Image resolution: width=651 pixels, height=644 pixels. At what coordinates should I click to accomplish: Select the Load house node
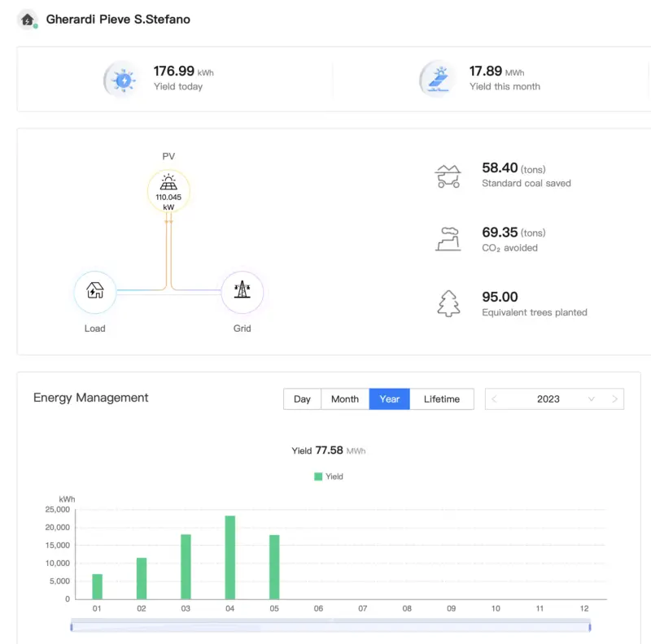(x=95, y=292)
